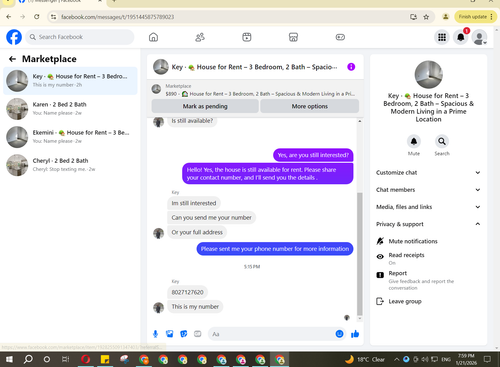Click the Report icon

tap(380, 275)
